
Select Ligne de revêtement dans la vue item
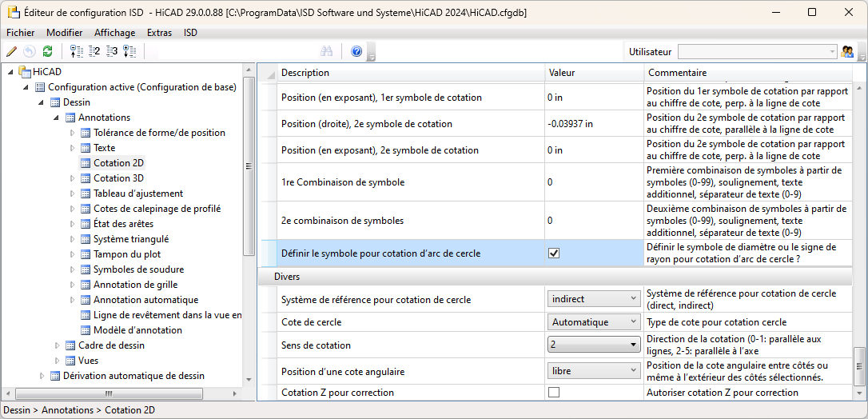point(168,315)
